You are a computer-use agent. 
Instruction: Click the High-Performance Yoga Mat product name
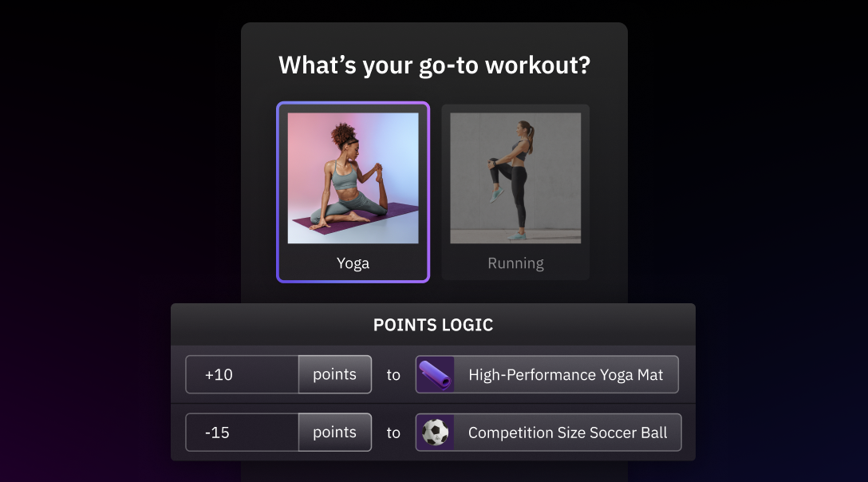coord(566,375)
